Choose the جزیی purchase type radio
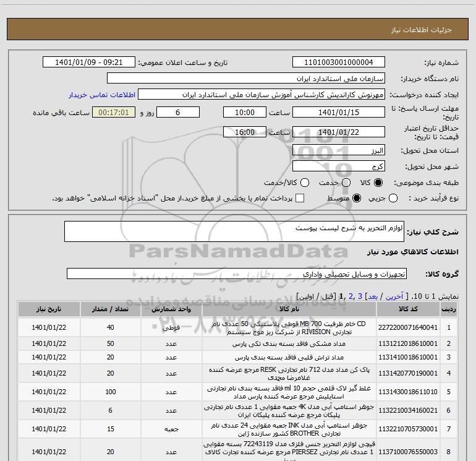The width and height of the screenshot is (476, 461). click(393, 198)
